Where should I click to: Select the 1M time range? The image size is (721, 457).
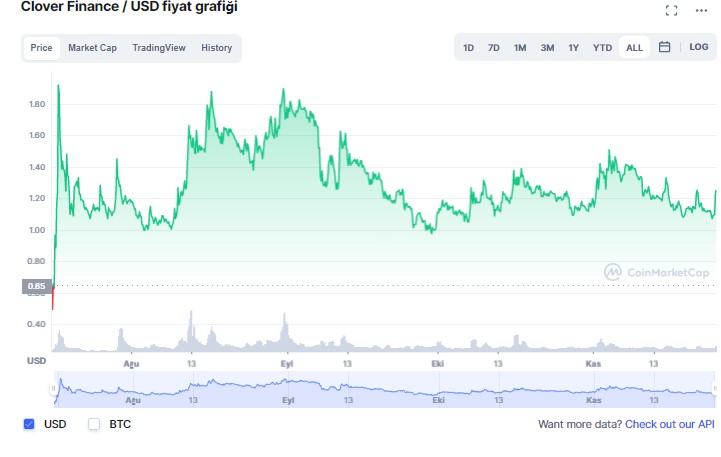pos(520,48)
